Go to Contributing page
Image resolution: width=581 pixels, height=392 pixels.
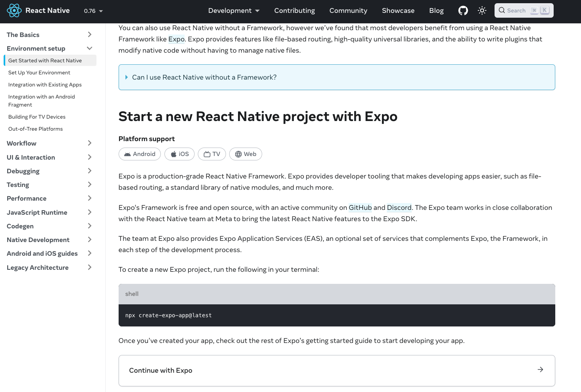(294, 10)
